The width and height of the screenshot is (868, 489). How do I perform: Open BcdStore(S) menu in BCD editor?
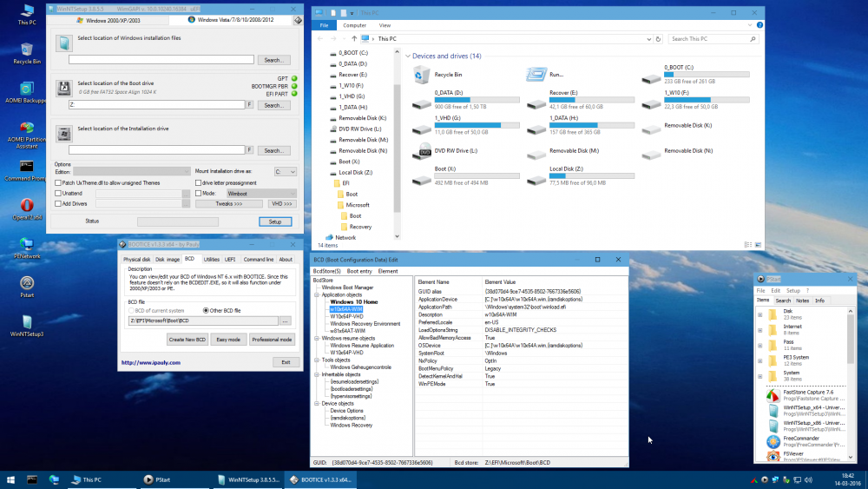(326, 271)
